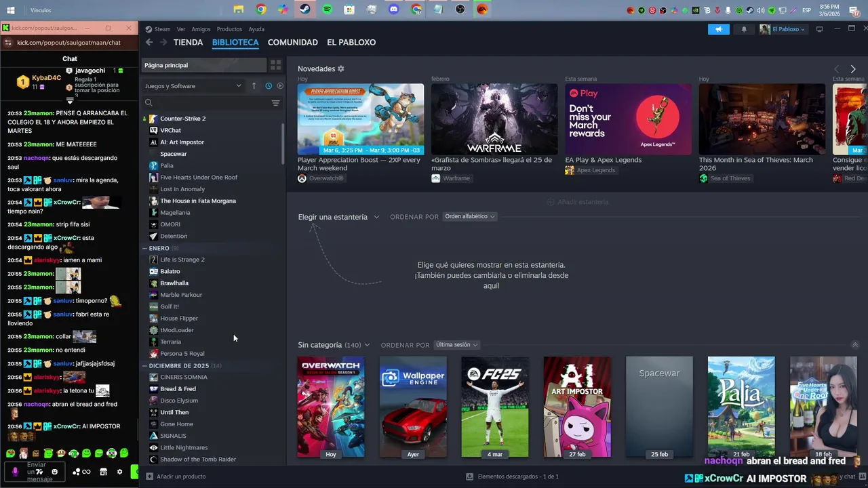
Task: Collapse the ENERO games group
Action: coord(144,248)
